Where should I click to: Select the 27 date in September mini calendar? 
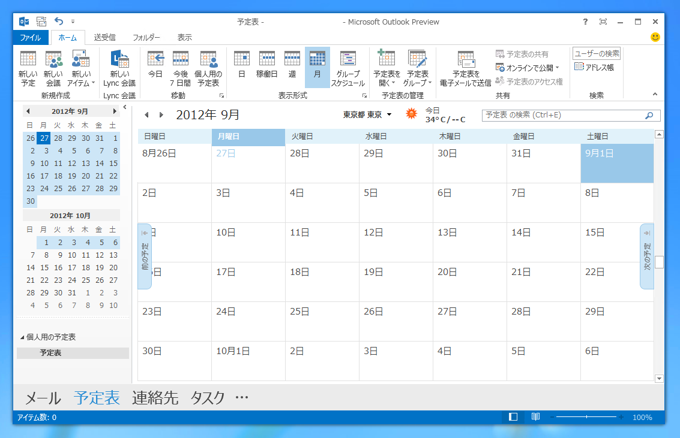(44, 138)
